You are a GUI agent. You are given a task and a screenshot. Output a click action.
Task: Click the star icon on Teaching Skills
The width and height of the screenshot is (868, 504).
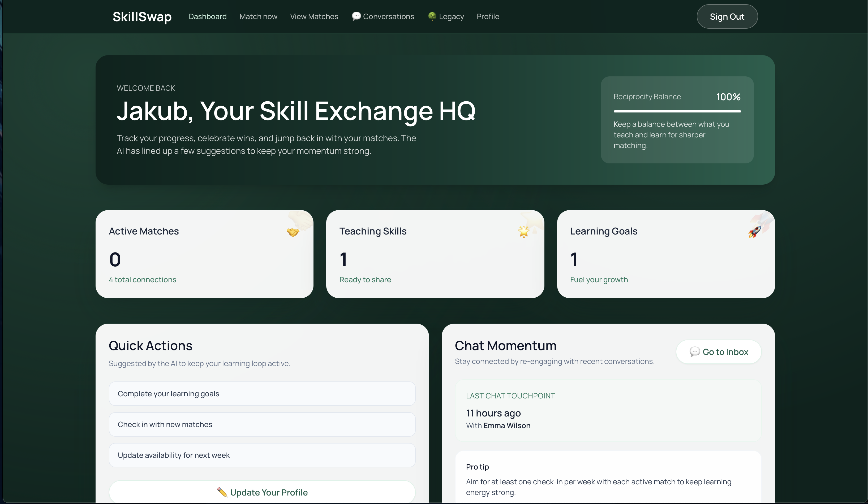point(523,232)
